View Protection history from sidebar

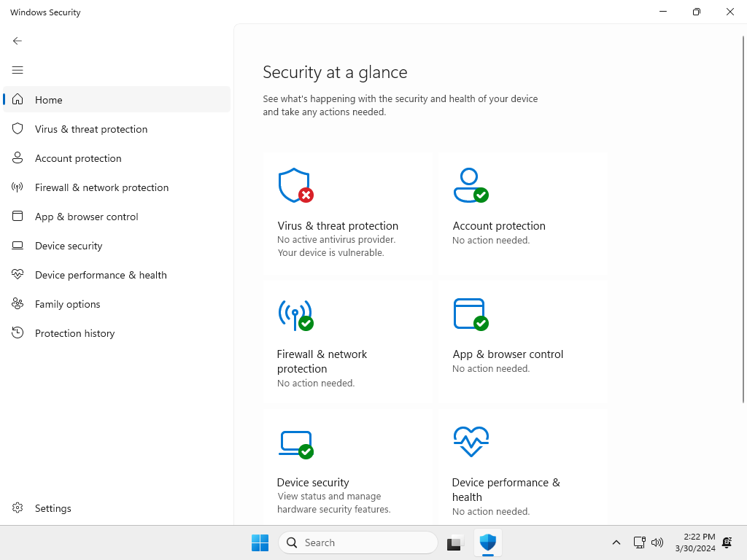pos(117,332)
